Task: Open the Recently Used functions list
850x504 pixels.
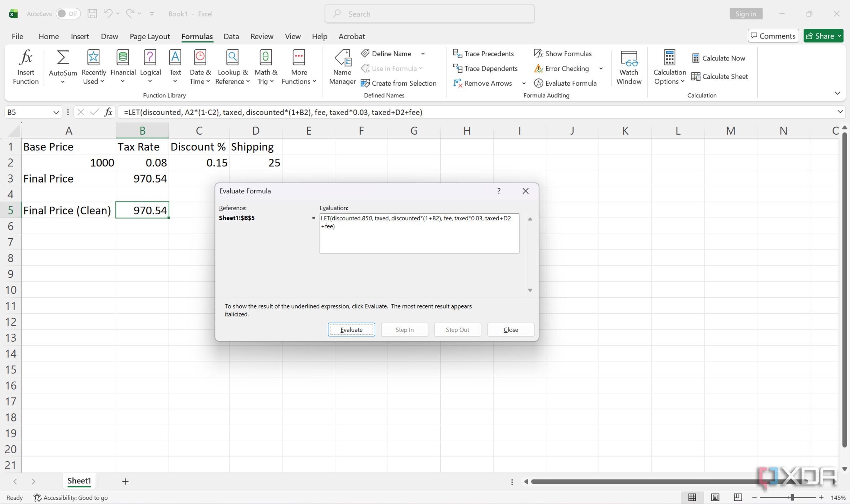Action: [93, 67]
